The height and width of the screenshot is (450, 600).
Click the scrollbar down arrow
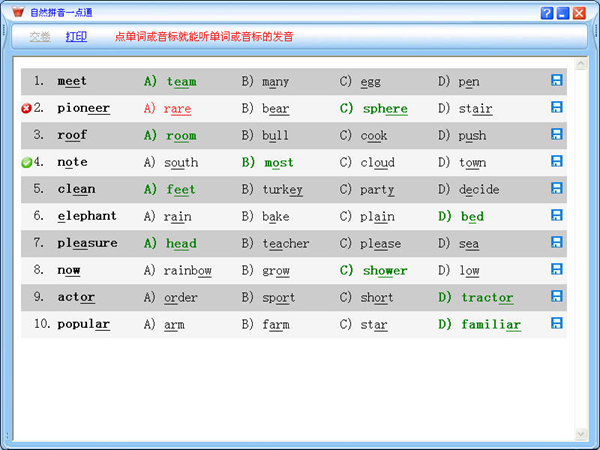point(581,434)
